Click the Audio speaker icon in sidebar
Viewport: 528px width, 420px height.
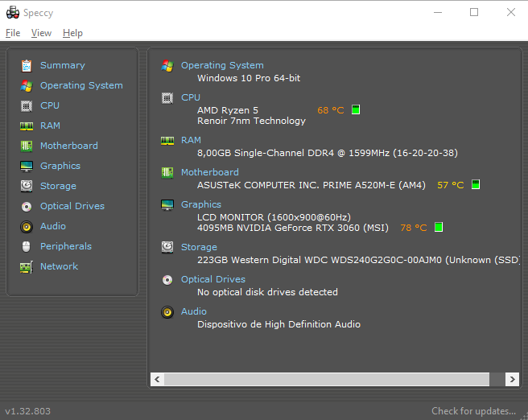coord(27,227)
